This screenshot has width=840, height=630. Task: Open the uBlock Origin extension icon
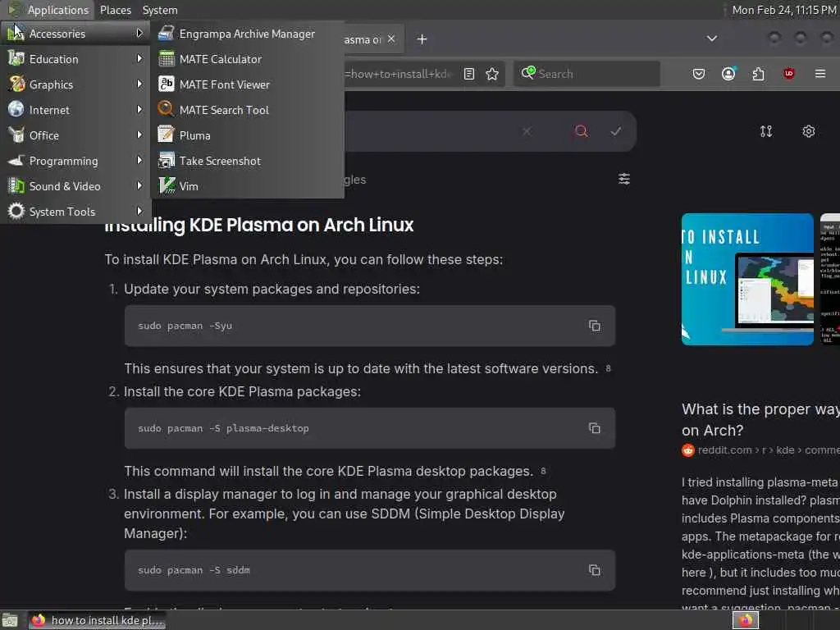click(x=788, y=74)
